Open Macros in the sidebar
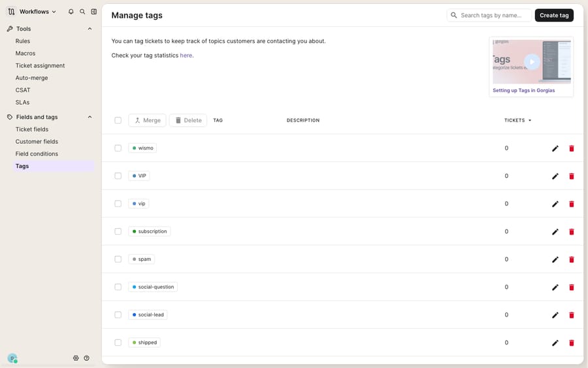Screen dimensions: 588x368 25,53
